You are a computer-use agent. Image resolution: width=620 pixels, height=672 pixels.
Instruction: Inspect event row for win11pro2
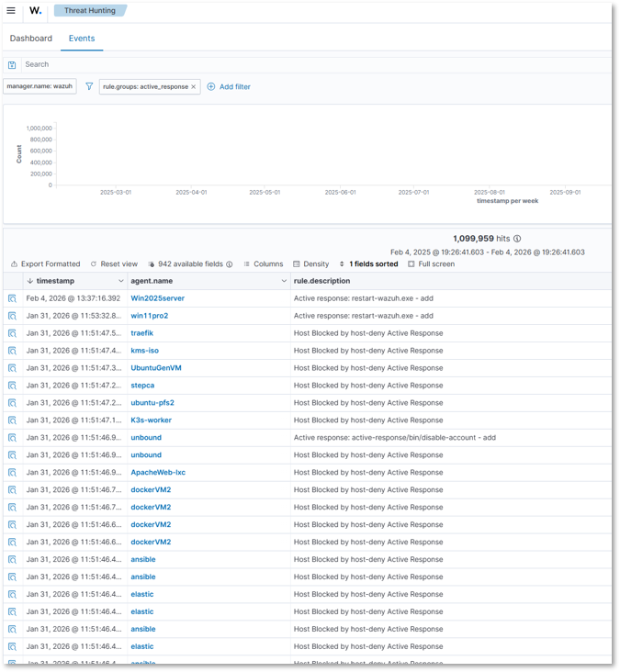click(12, 316)
